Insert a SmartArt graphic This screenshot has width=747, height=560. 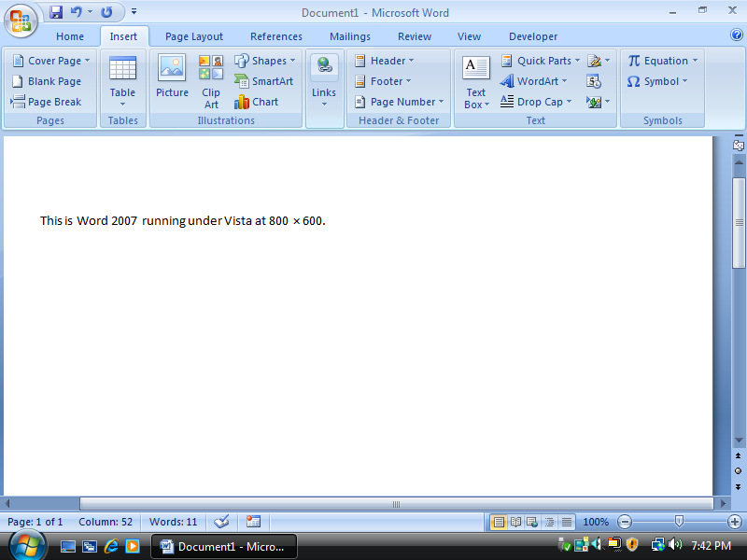[x=263, y=81]
